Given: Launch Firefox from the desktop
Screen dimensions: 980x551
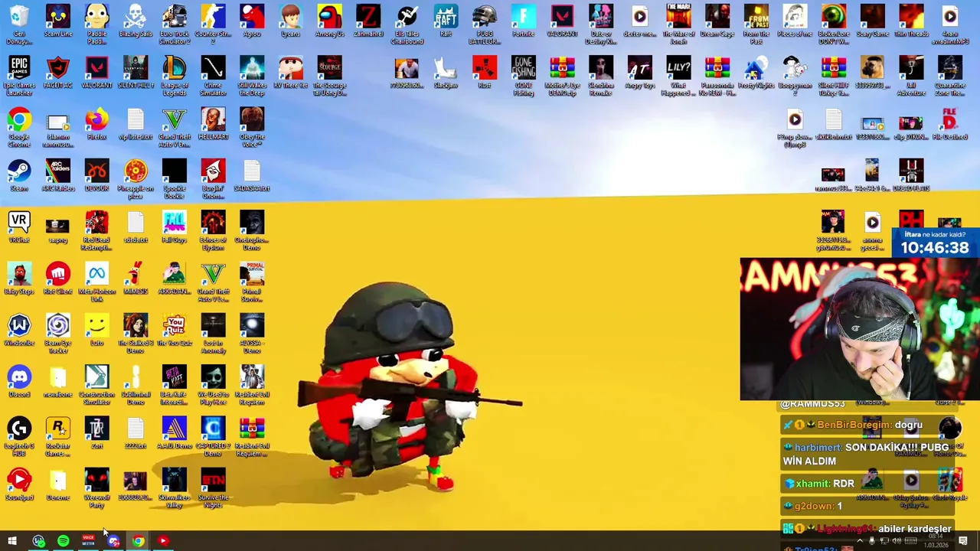Looking at the screenshot, I should point(96,124).
